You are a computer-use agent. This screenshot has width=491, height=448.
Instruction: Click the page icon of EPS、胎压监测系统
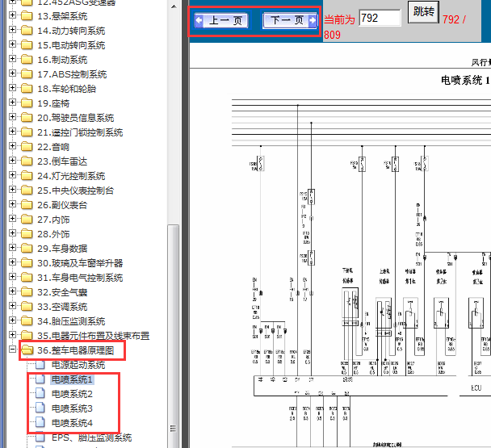tap(40, 437)
